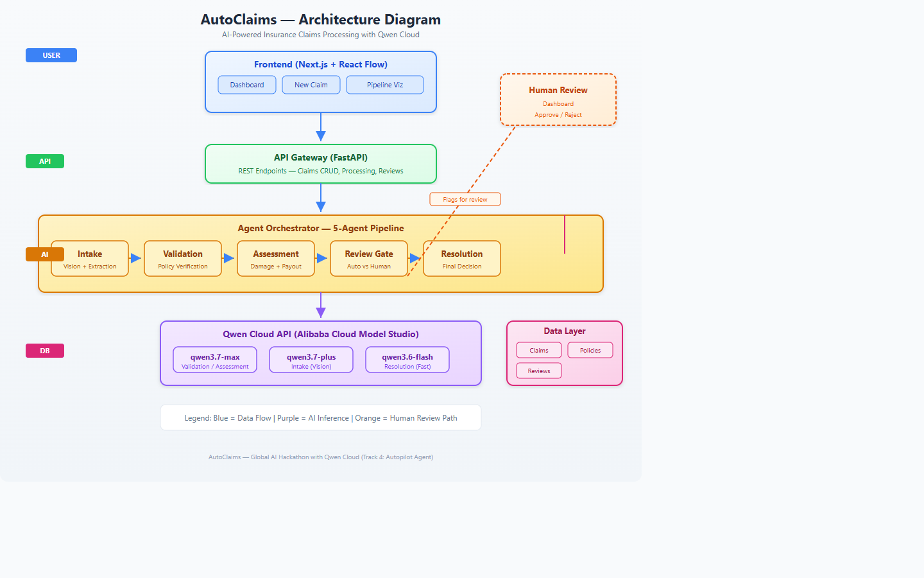Click the AI-Powered Insurance Claims subtitle
Screen dimensions: 924x578
321,35
